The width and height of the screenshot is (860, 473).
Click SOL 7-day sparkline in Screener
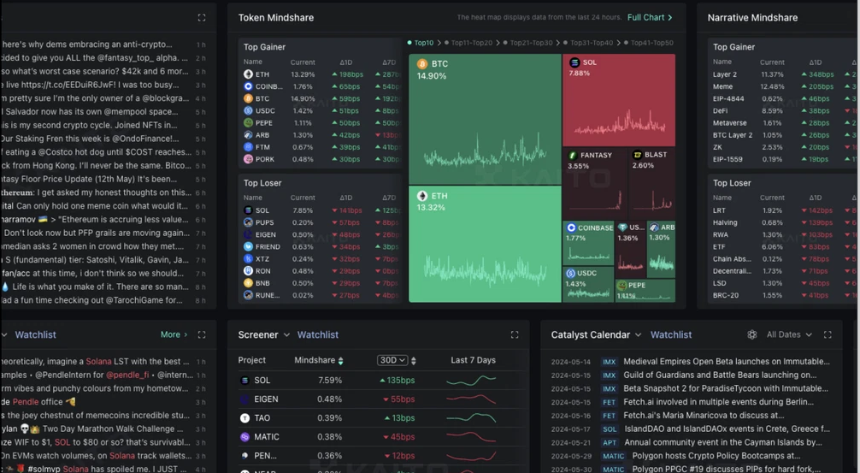[471, 380]
